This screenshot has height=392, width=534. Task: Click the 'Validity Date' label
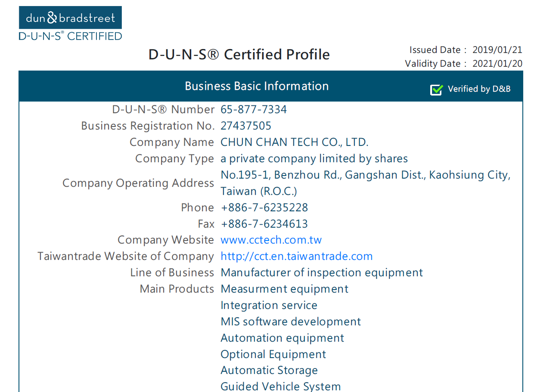433,63
